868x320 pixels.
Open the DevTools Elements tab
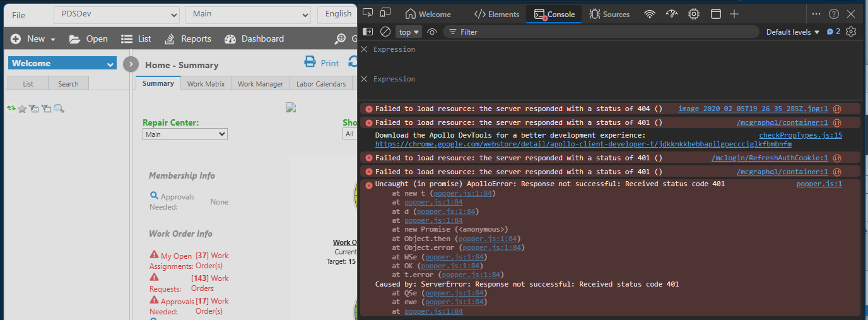(496, 14)
